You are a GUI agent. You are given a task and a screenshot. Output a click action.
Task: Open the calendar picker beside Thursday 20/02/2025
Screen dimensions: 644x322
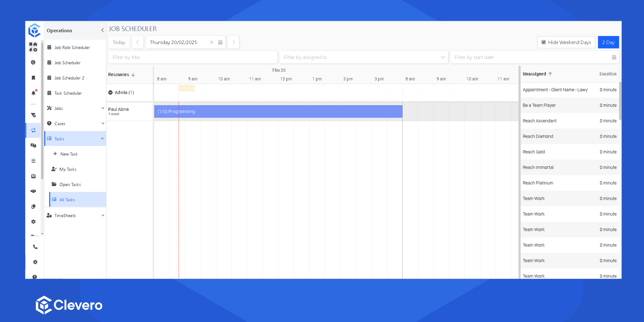point(220,42)
